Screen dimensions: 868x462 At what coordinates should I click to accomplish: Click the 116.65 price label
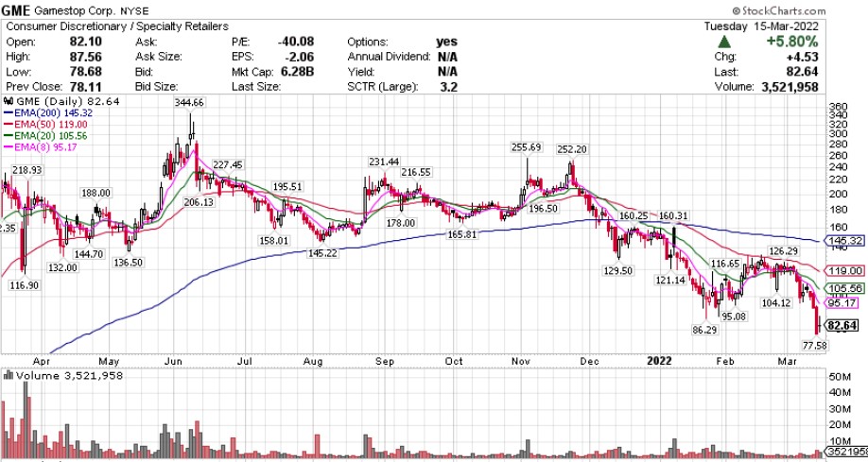726,264
